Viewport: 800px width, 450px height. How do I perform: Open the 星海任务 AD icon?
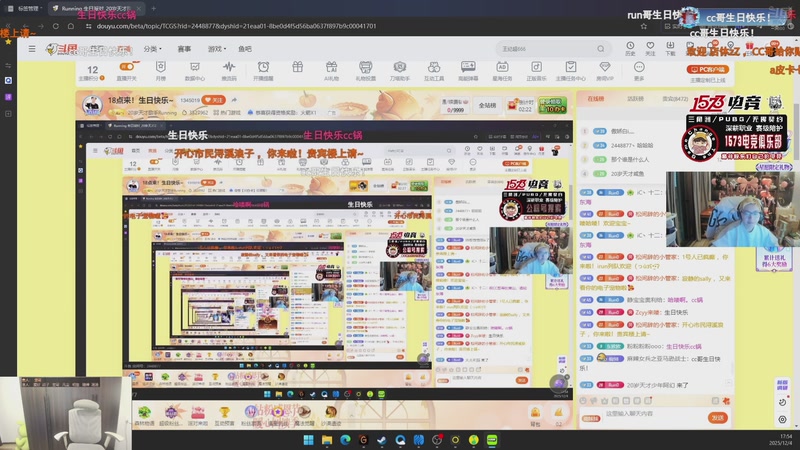[502, 71]
